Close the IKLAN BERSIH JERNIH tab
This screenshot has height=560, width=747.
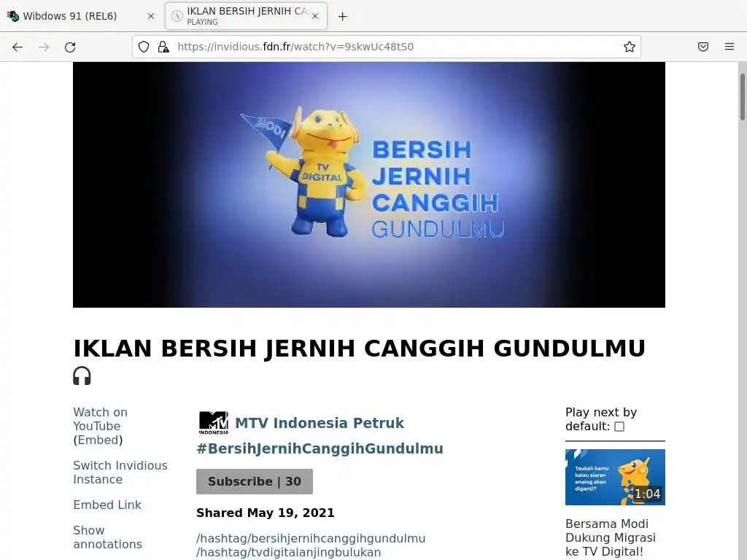click(x=315, y=16)
